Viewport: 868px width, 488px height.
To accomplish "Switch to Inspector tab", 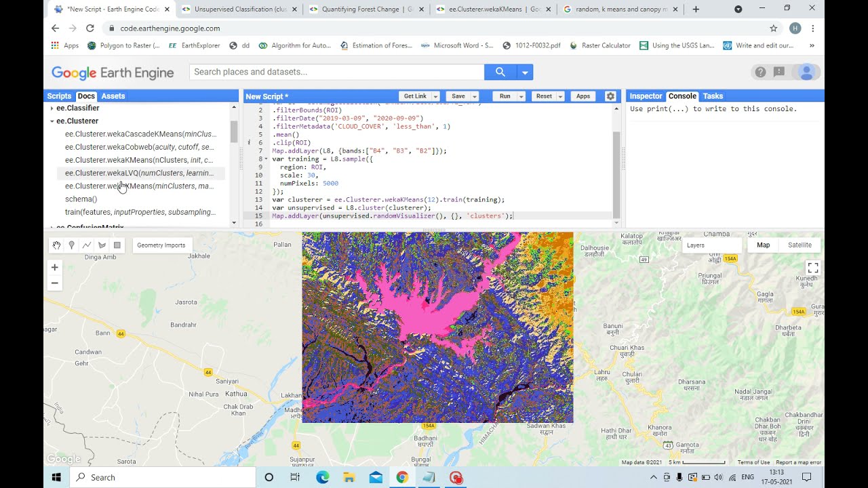I will point(646,96).
